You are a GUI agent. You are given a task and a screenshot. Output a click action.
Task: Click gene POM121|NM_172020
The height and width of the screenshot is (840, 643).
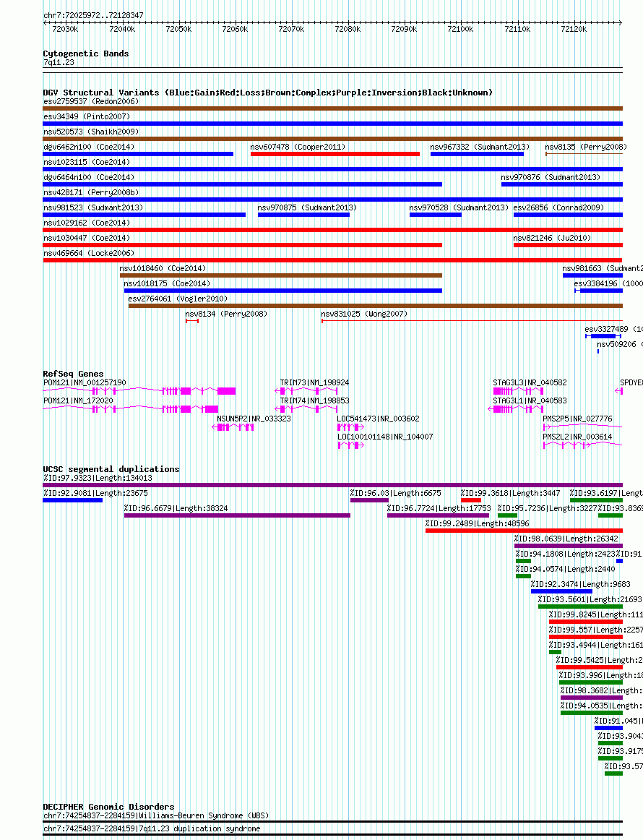point(78,400)
